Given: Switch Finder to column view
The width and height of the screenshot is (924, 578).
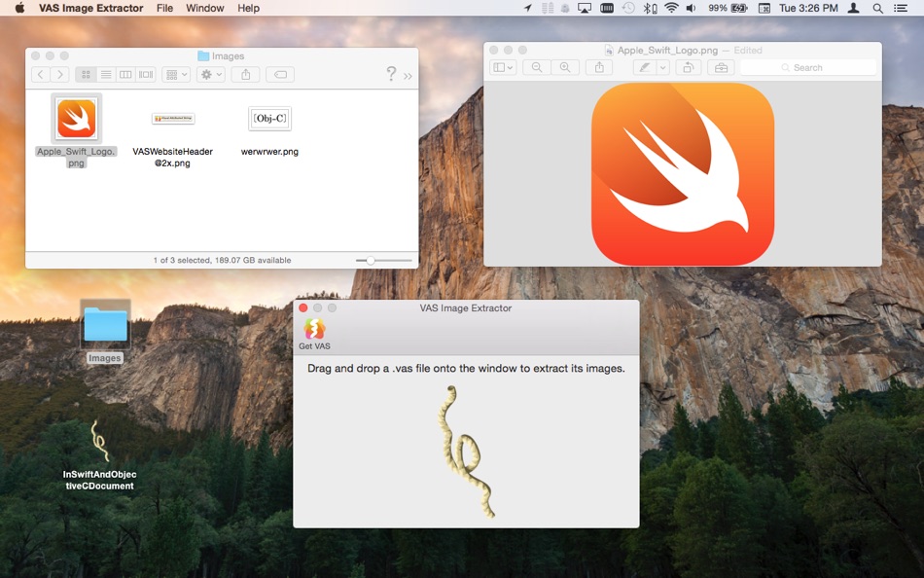Looking at the screenshot, I should coord(125,74).
